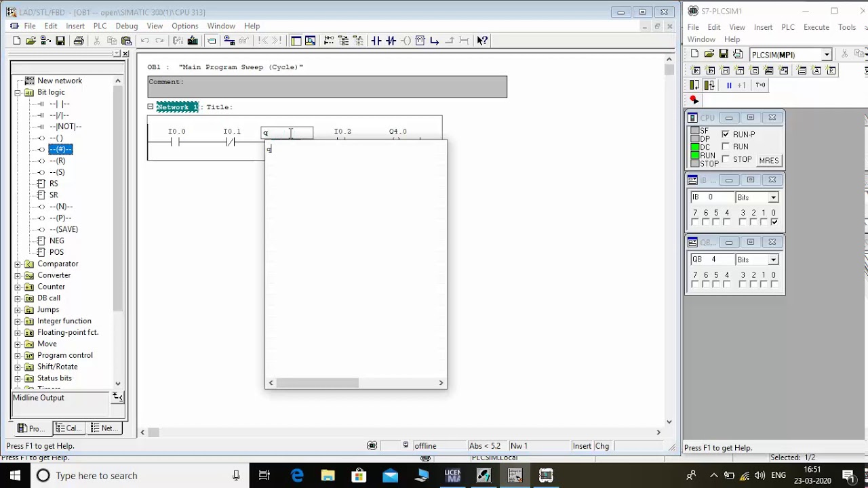Open the File menu in LAD/STL/FBD
868x488 pixels.
click(30, 26)
